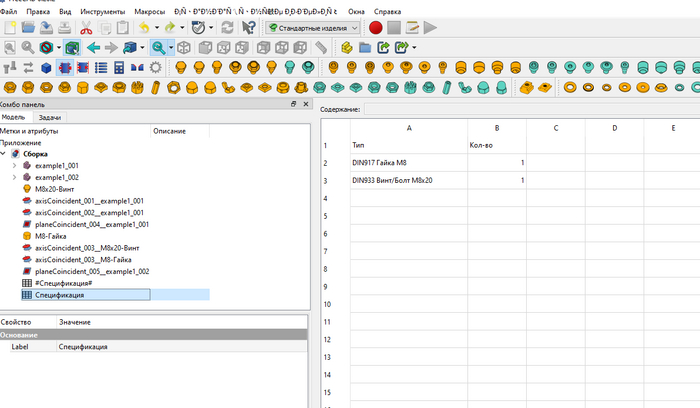Image resolution: width=700 pixels, height=408 pixels.
Task: Click the green play Execute macro icon
Action: tap(430, 27)
